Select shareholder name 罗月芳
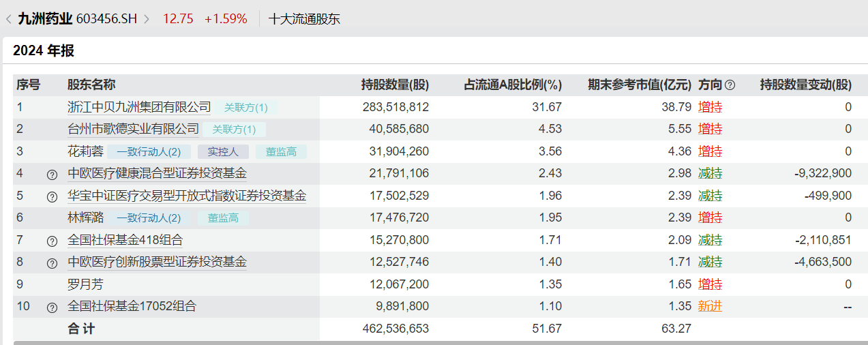 85,284
